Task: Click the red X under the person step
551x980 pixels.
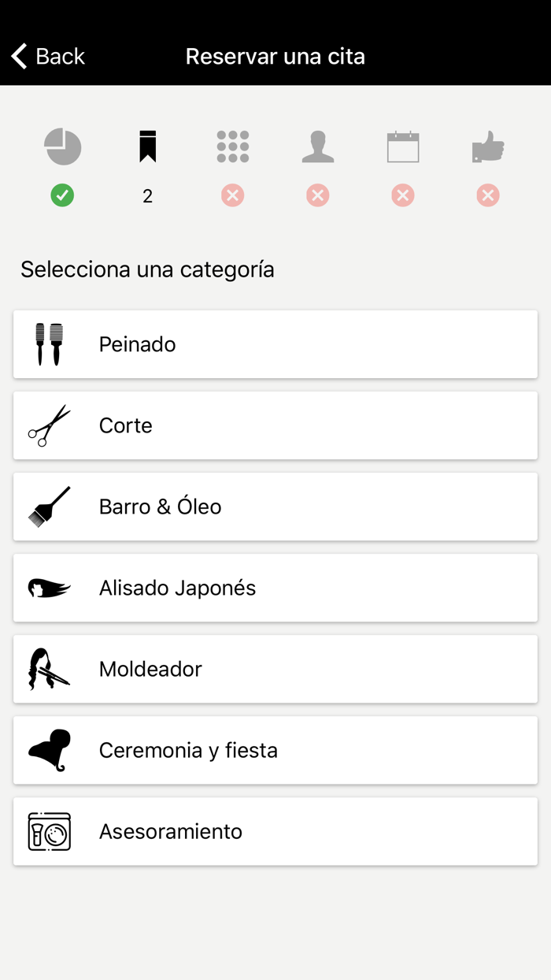Action: coord(317,195)
